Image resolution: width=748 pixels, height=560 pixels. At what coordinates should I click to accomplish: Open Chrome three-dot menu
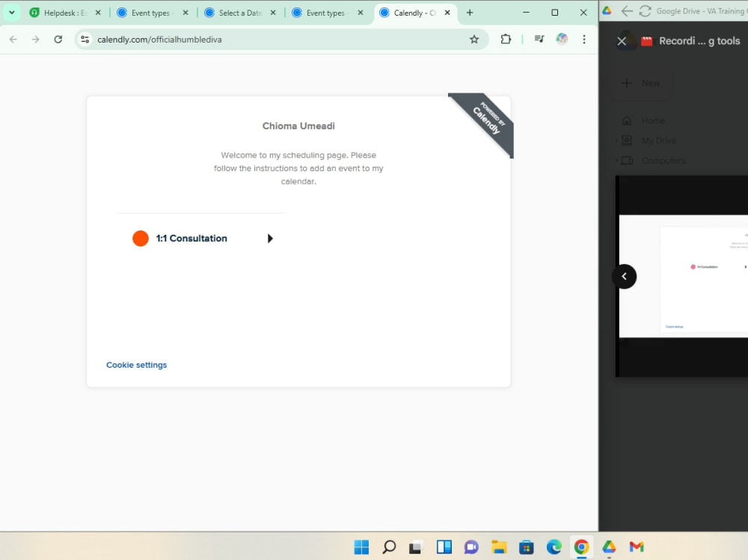point(584,40)
